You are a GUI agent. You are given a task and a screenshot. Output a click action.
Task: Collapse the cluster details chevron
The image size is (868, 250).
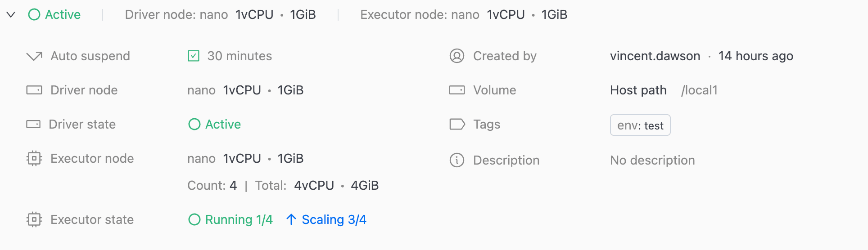pyautogui.click(x=11, y=15)
